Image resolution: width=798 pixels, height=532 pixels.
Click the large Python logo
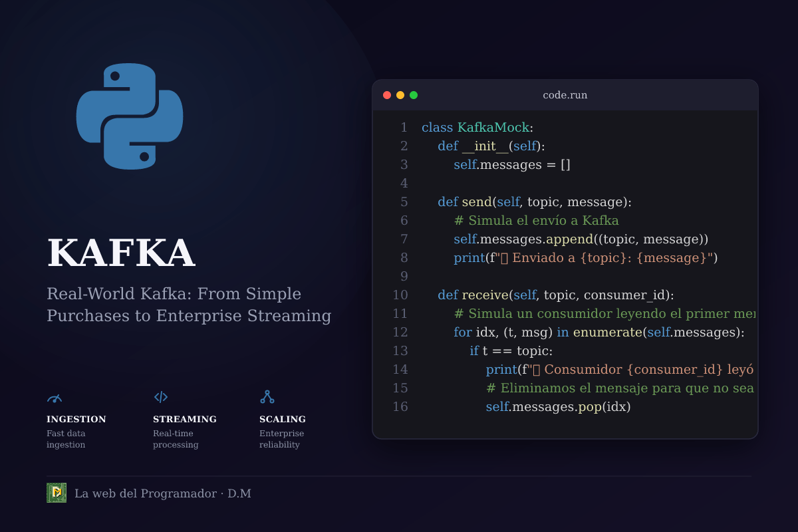tap(130, 116)
